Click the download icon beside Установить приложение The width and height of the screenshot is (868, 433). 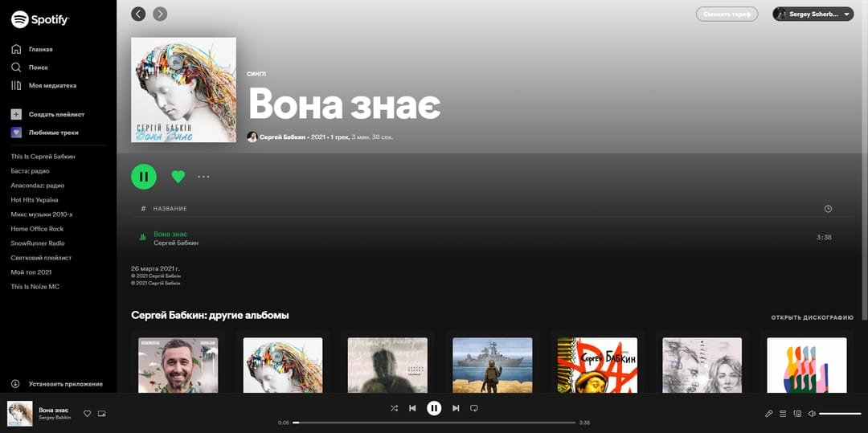(15, 384)
